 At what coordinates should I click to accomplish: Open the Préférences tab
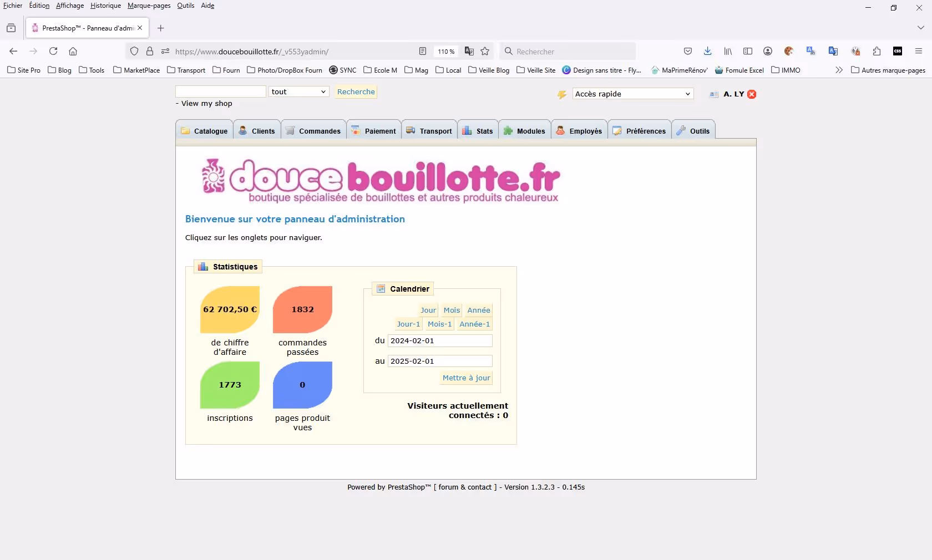click(640, 131)
